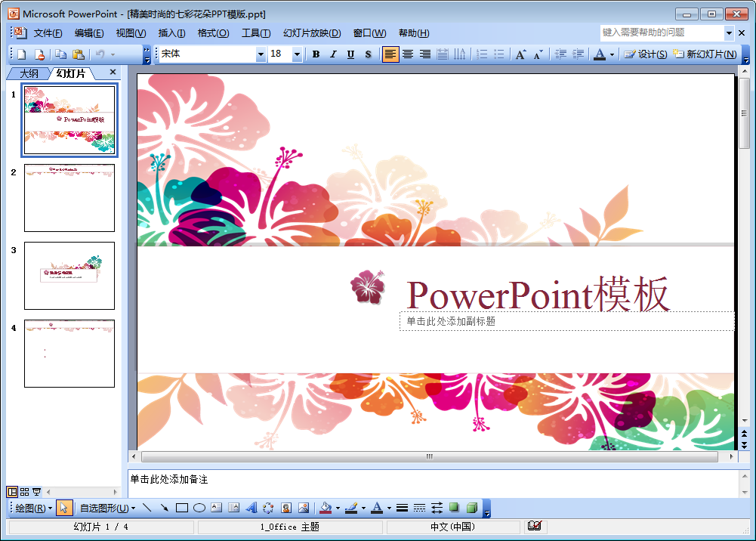756x541 pixels.
Task: Insert clip art from the drawing toolbar
Action: coord(286,507)
